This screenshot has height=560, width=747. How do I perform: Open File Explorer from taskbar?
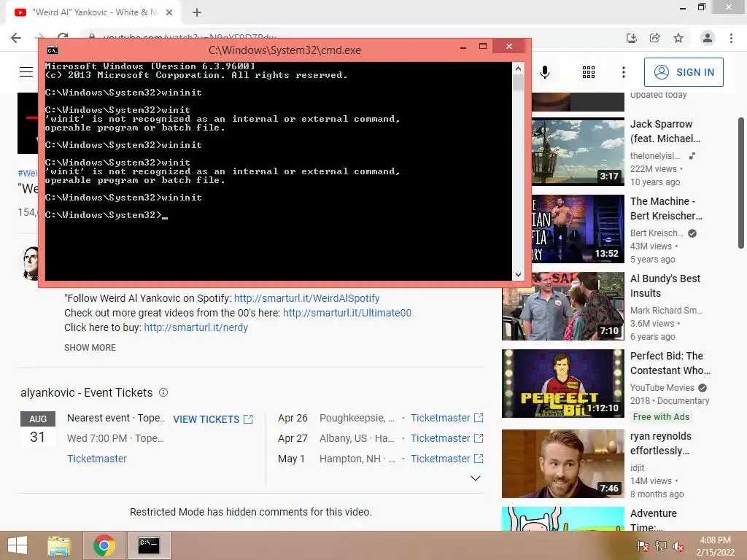click(x=59, y=545)
